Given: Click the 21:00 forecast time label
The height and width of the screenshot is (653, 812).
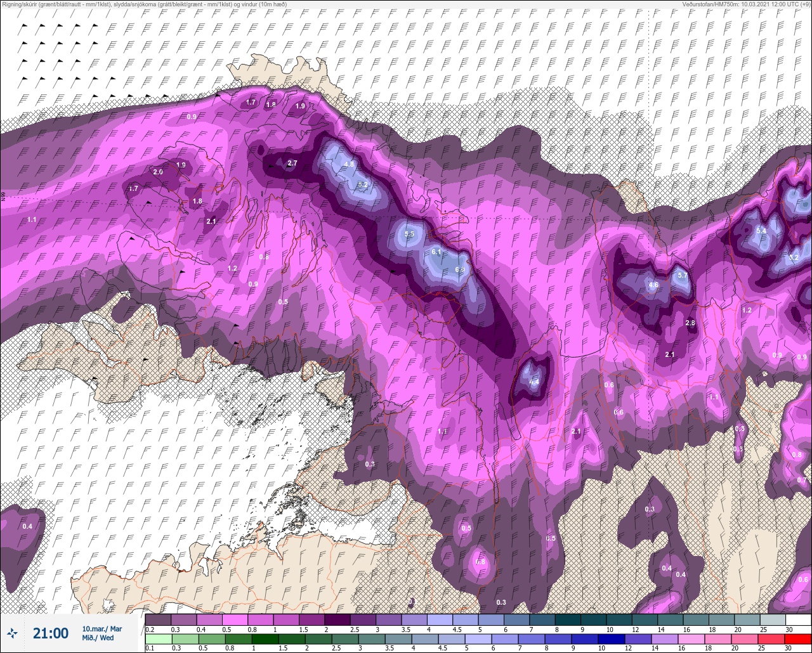Looking at the screenshot, I should [x=51, y=633].
